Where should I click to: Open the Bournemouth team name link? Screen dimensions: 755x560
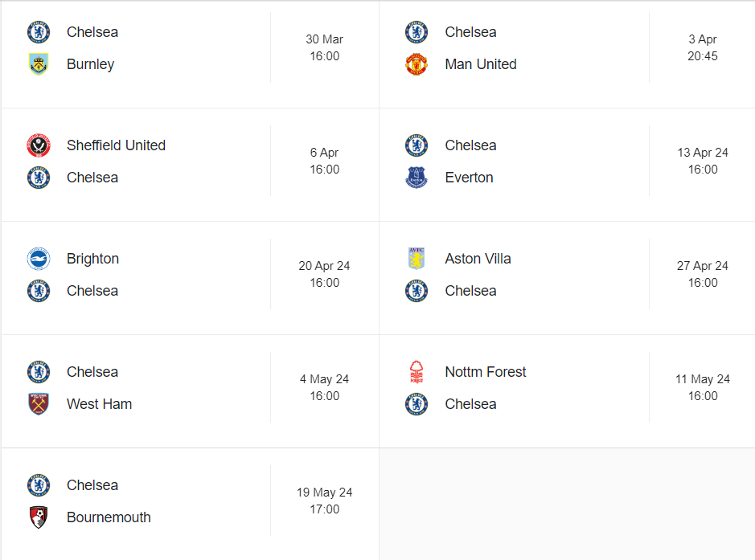point(109,517)
